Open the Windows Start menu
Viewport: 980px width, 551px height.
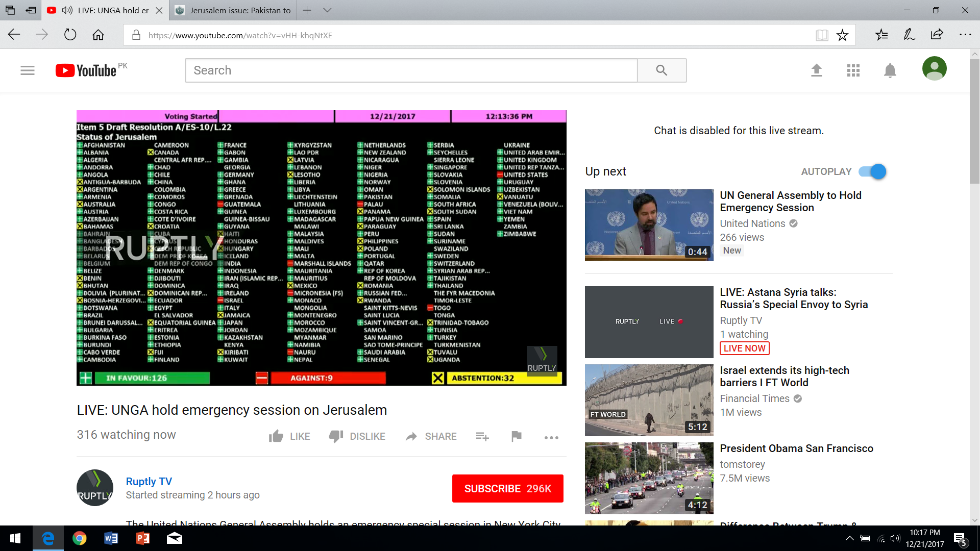[x=15, y=538]
